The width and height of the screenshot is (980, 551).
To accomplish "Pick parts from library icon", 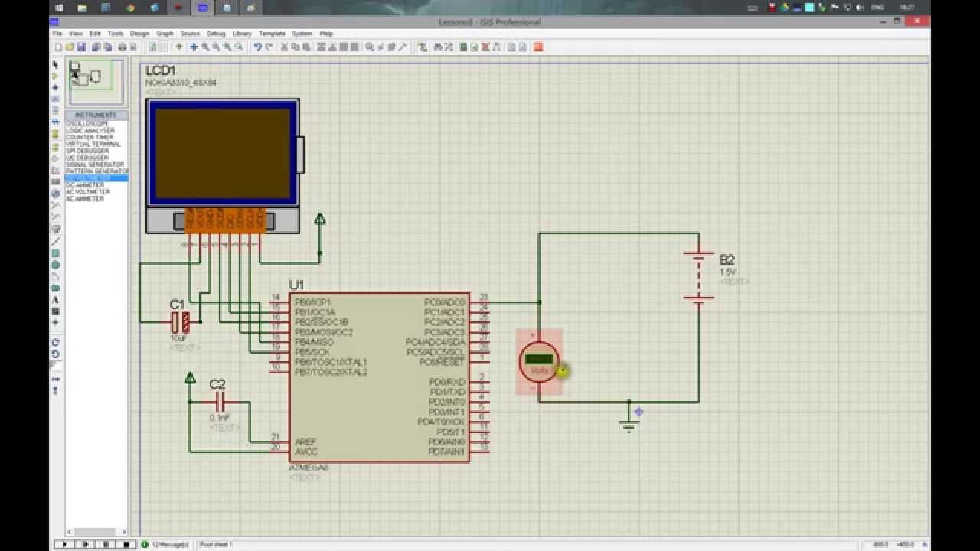I will click(368, 47).
